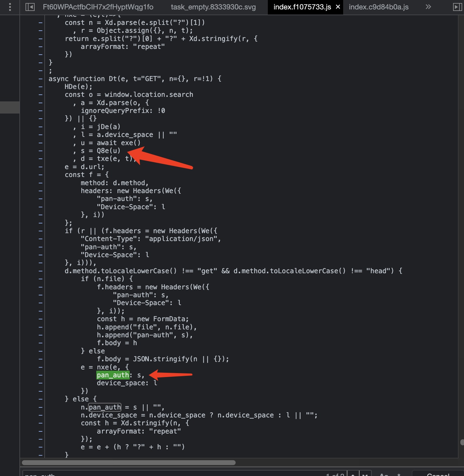Show more open file tabs chevron
The height and width of the screenshot is (476, 464).
pyautogui.click(x=428, y=7)
